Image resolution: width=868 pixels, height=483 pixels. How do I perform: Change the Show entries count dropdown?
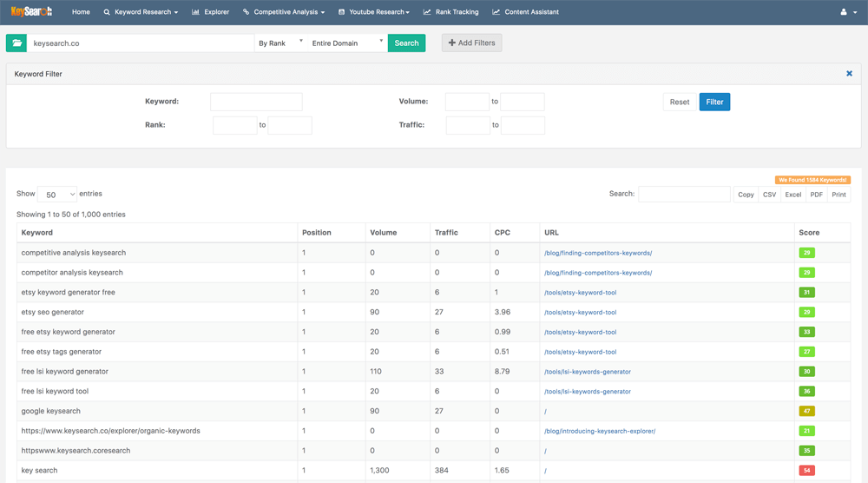click(57, 195)
